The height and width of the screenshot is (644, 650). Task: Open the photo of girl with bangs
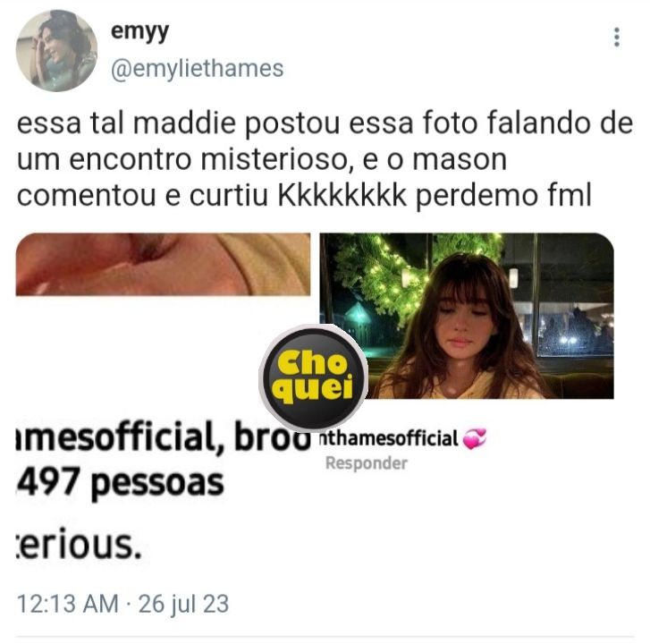point(467,316)
